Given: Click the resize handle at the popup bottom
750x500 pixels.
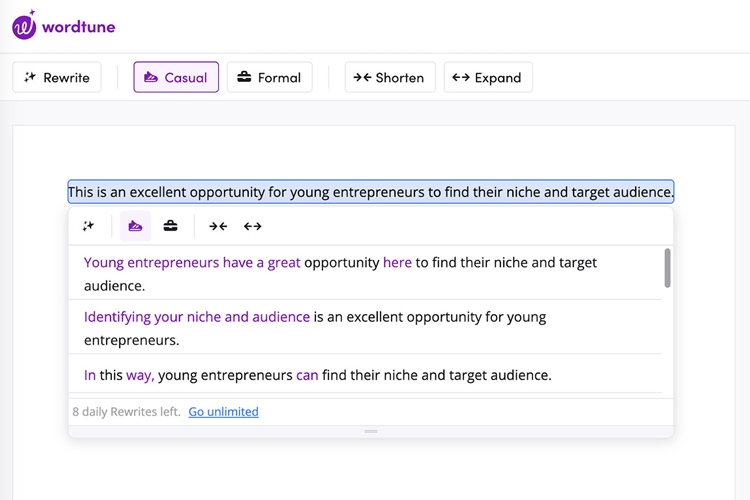Looking at the screenshot, I should pos(371,431).
